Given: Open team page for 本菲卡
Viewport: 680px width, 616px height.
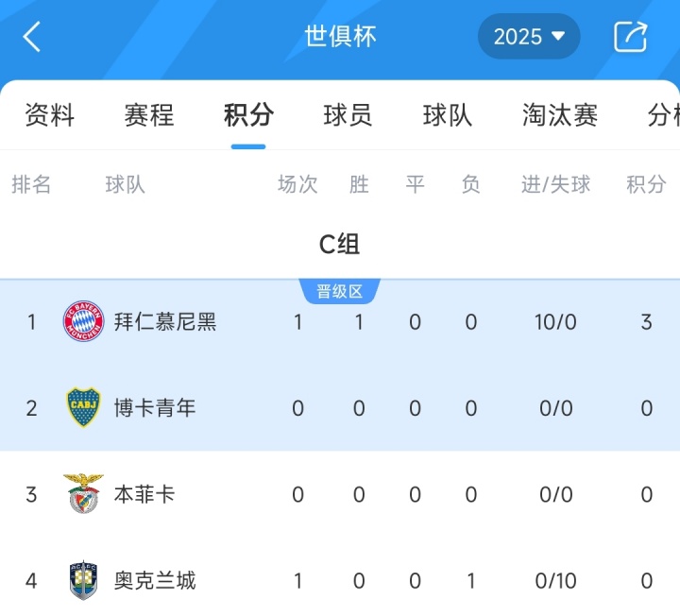Looking at the screenshot, I should [x=144, y=494].
